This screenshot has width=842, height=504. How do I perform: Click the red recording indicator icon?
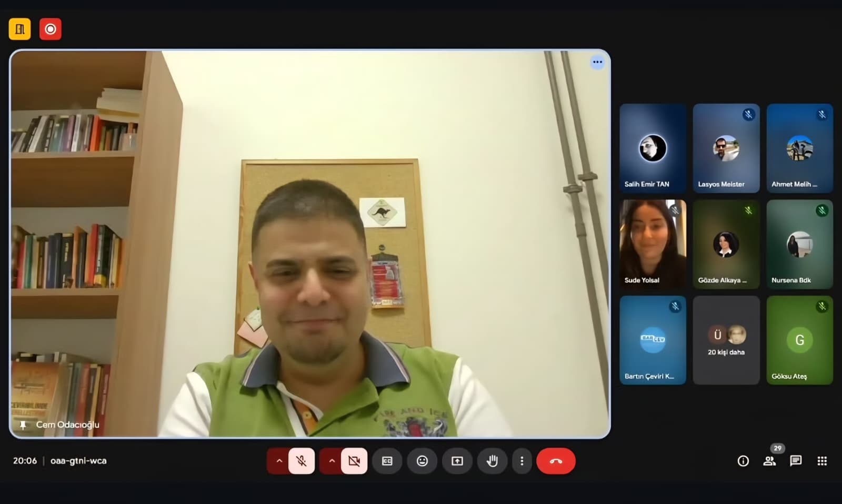(x=51, y=29)
